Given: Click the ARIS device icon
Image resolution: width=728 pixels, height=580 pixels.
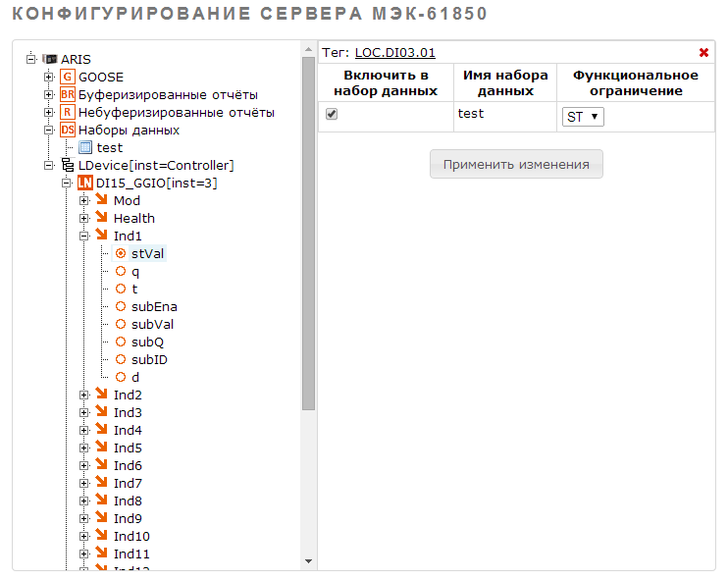Looking at the screenshot, I should click(50, 60).
